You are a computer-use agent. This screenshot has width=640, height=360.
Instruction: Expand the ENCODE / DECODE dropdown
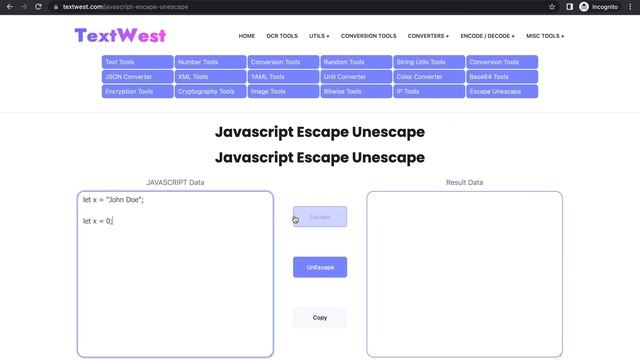tap(487, 36)
